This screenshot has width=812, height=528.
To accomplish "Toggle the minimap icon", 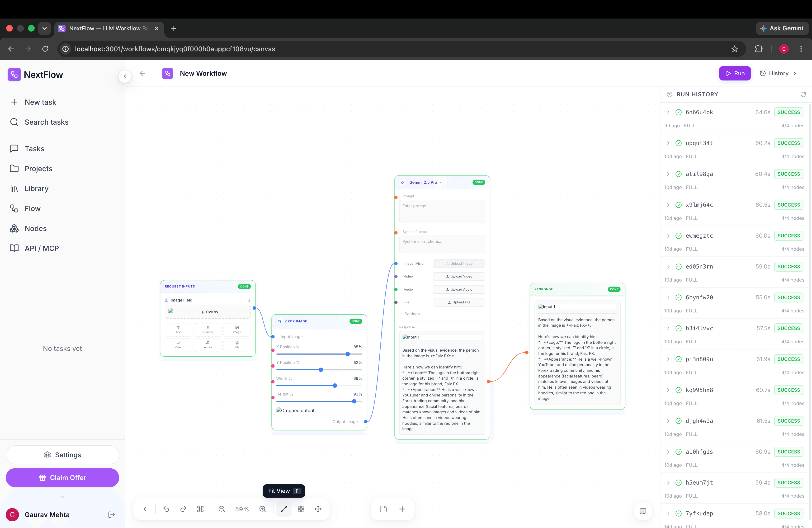I will [643, 511].
